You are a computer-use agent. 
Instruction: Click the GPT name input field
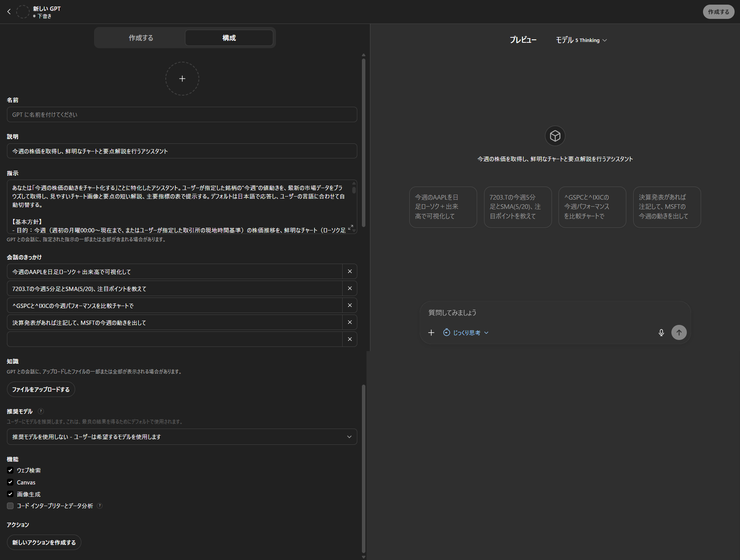pos(182,114)
